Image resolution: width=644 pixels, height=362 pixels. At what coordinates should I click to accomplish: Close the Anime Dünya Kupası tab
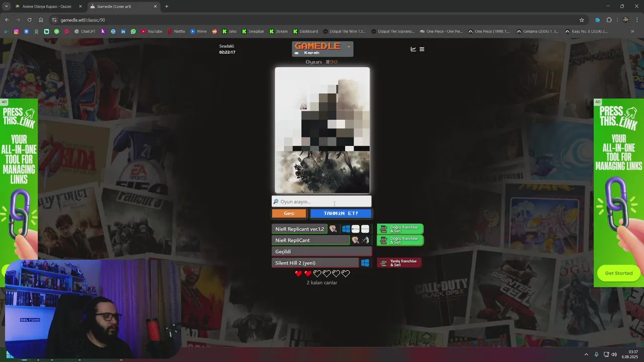coord(80,7)
